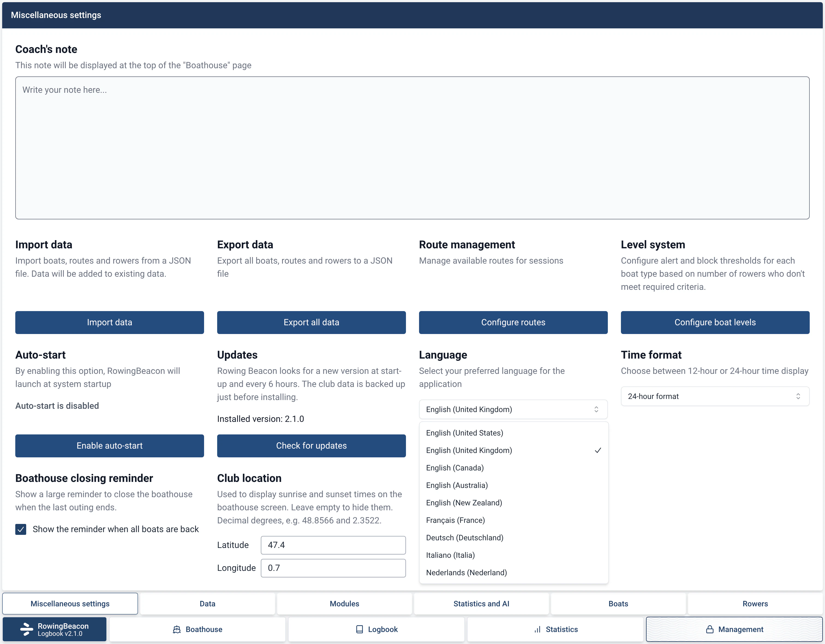Click the checkmark next to English (United Kingdom)
This screenshot has width=825, height=644.
pos(597,451)
